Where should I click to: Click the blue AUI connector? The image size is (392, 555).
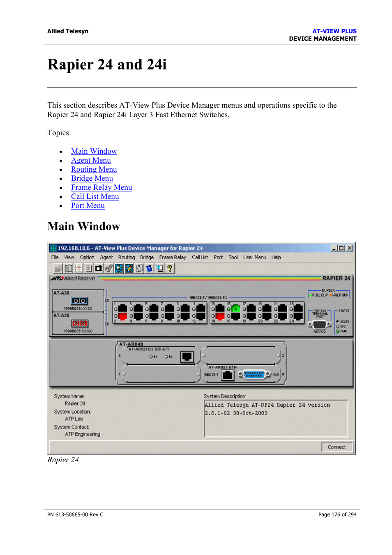pyautogui.click(x=255, y=375)
